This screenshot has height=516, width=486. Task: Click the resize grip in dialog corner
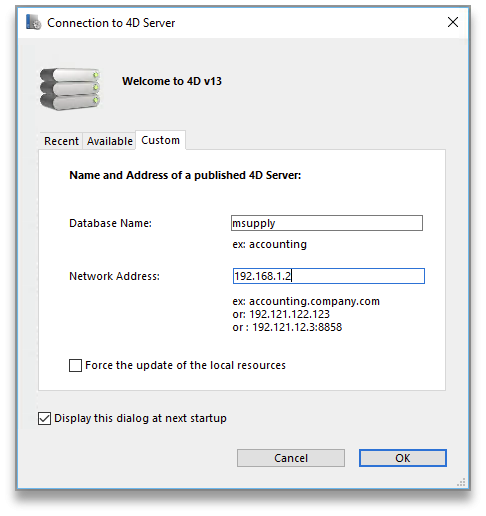tap(461, 482)
